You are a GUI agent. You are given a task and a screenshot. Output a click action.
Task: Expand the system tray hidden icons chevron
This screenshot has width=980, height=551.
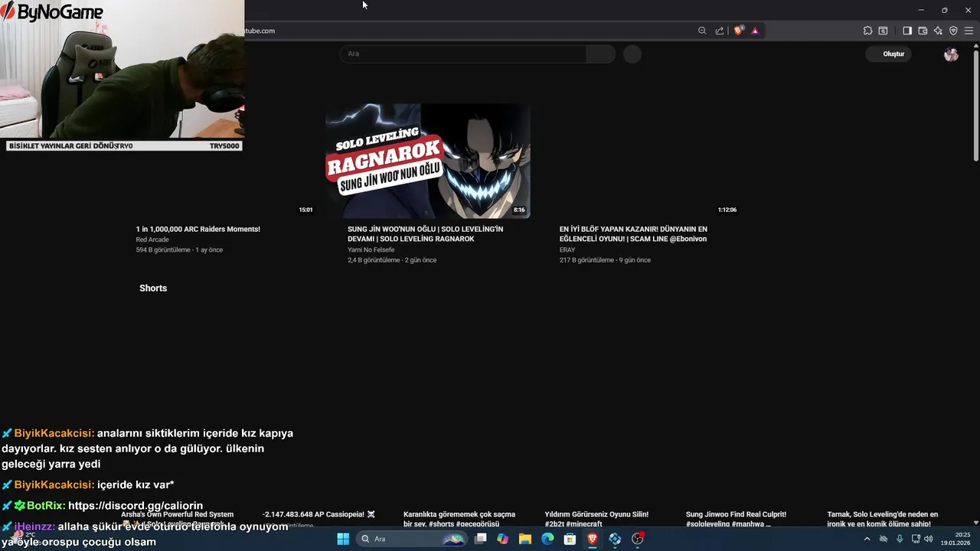pyautogui.click(x=867, y=539)
